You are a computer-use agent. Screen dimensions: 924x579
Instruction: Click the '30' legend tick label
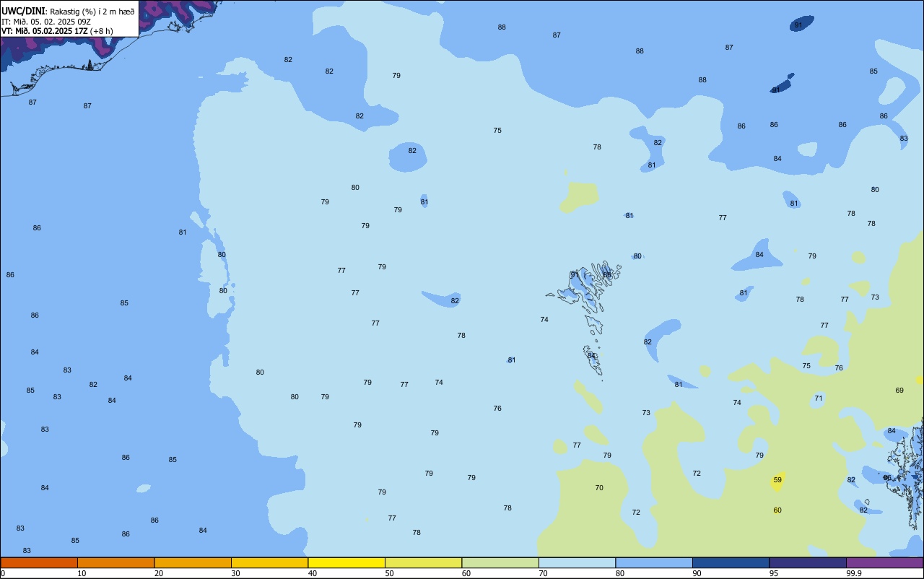pos(236,573)
